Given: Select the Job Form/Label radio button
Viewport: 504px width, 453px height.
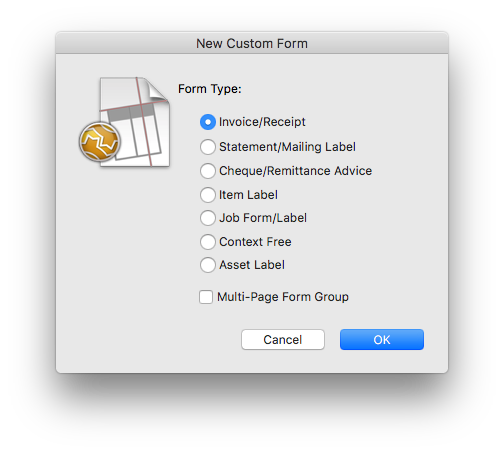Looking at the screenshot, I should 208,218.
